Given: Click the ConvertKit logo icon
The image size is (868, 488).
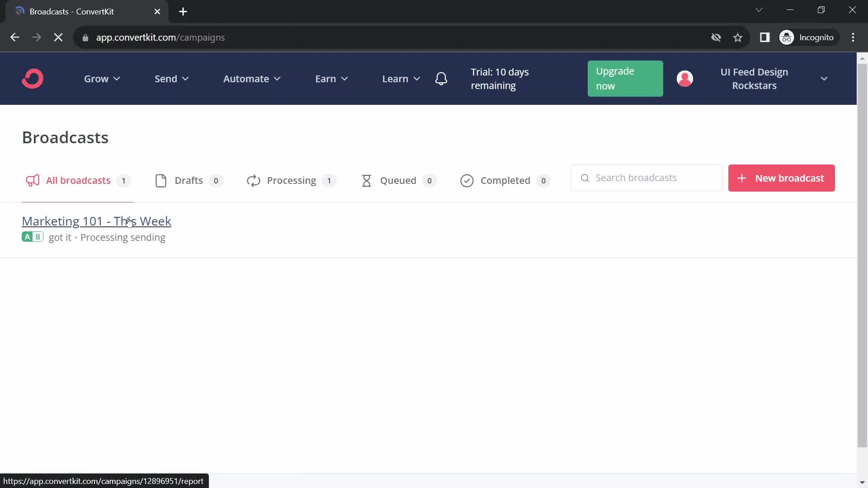Looking at the screenshot, I should (x=33, y=78).
